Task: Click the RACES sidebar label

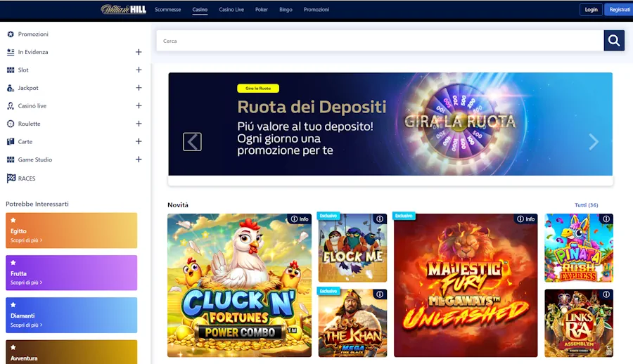Action: click(27, 178)
